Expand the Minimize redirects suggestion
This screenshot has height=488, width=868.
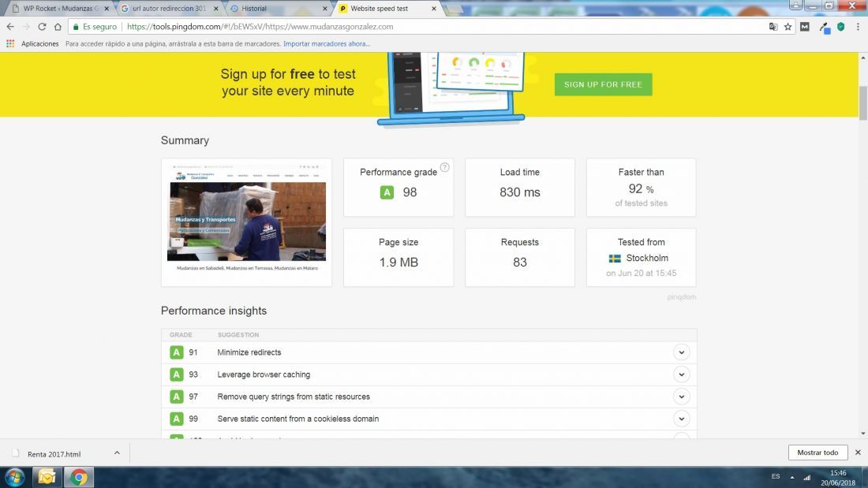(682, 352)
